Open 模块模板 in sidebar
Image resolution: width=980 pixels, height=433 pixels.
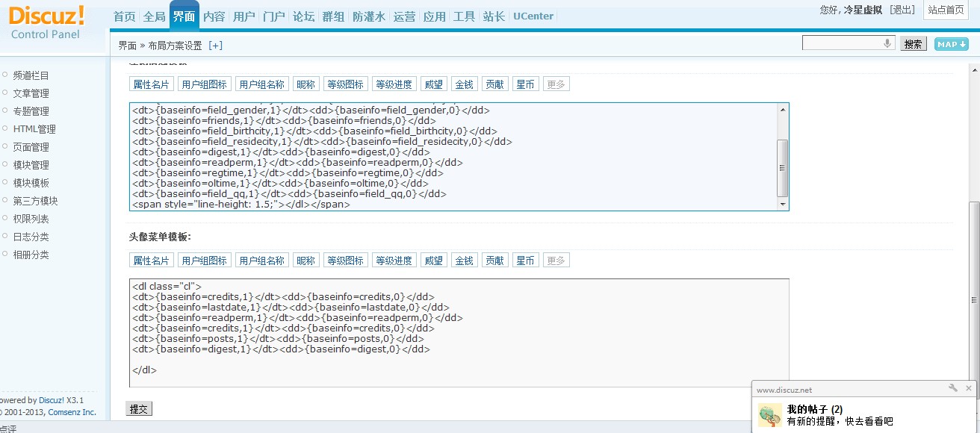pos(31,183)
